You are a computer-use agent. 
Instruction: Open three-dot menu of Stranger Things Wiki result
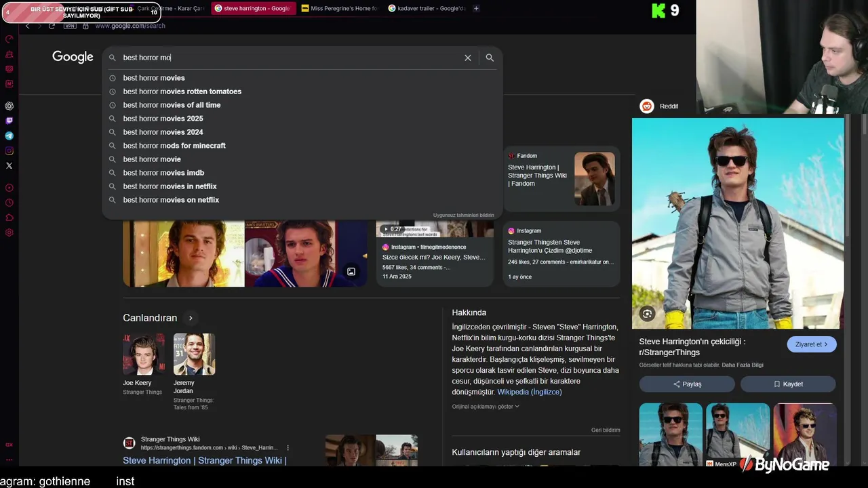(x=288, y=448)
